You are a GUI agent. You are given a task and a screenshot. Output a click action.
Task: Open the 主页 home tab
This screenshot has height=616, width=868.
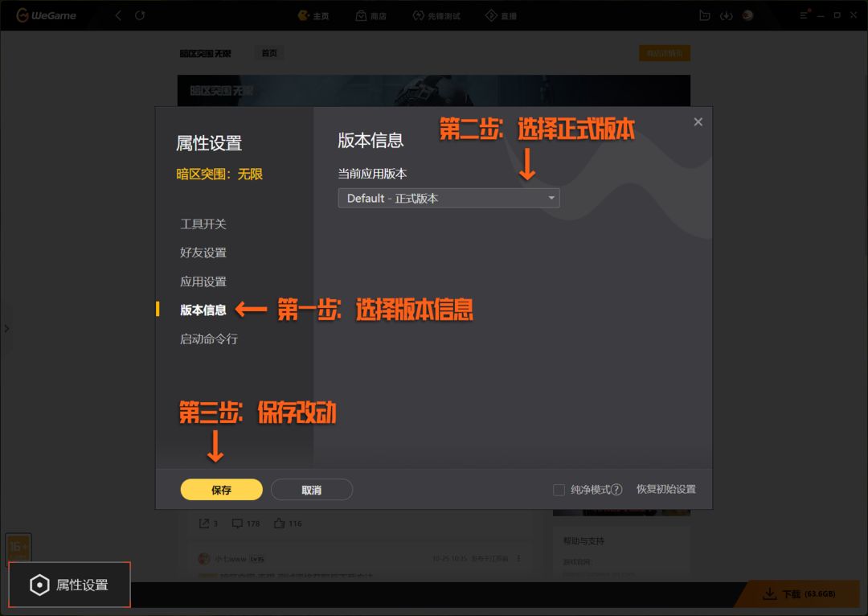tap(313, 15)
